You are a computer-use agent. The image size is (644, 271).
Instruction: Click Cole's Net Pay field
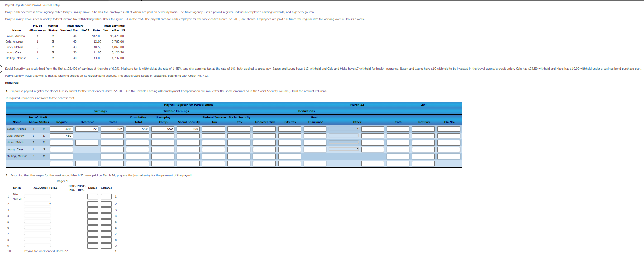pos(423,136)
